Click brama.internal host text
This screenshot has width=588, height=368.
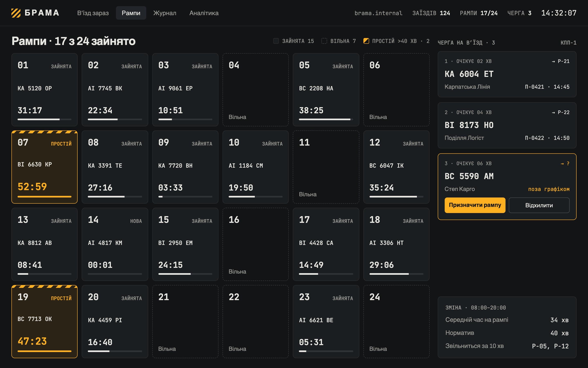click(x=378, y=13)
